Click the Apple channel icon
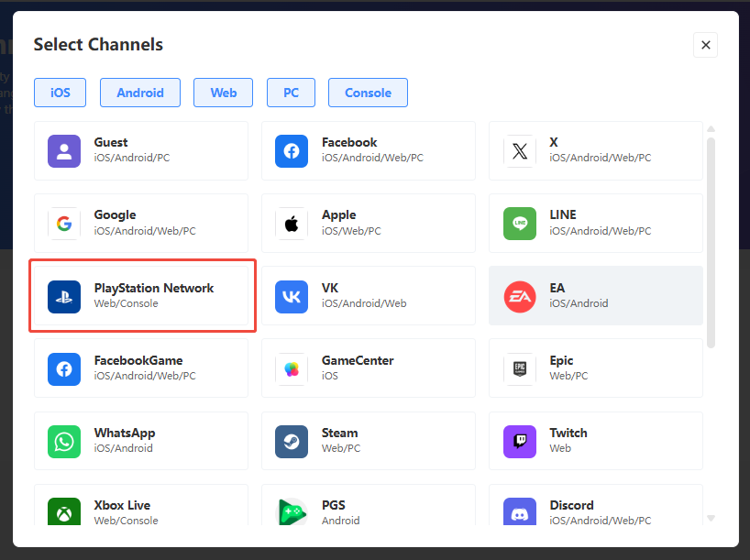The image size is (750, 560). [x=291, y=223]
